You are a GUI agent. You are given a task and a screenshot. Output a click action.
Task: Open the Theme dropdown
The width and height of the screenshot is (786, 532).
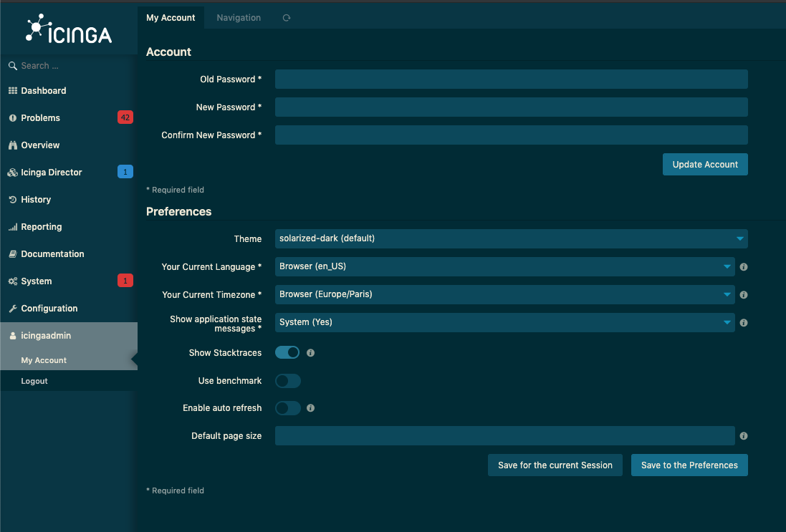tap(512, 238)
